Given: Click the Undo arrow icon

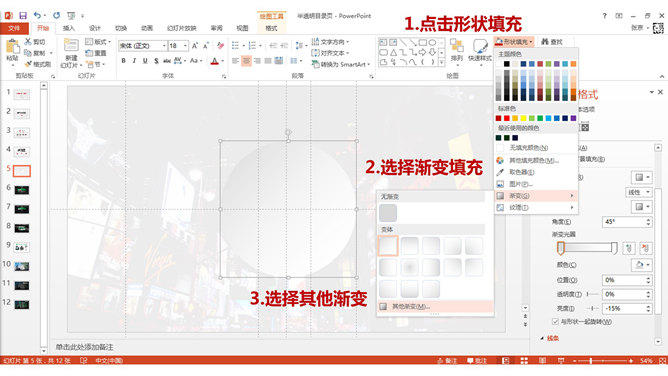Looking at the screenshot, I should [x=37, y=16].
